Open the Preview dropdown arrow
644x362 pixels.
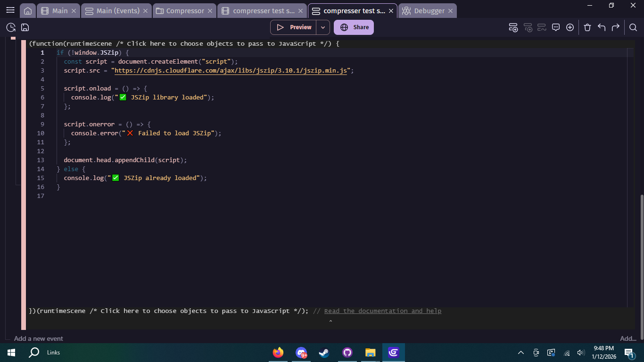(x=323, y=27)
